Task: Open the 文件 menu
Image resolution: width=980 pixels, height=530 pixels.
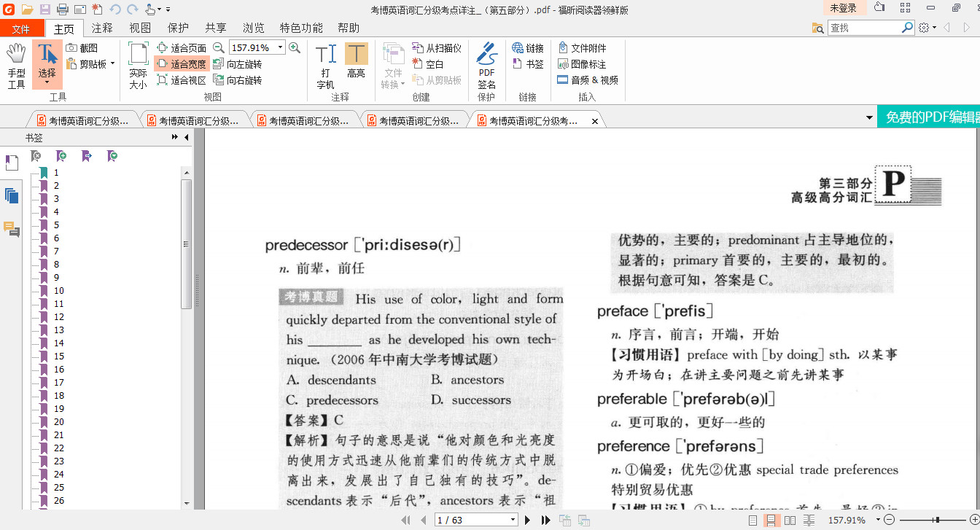Action: coord(21,28)
